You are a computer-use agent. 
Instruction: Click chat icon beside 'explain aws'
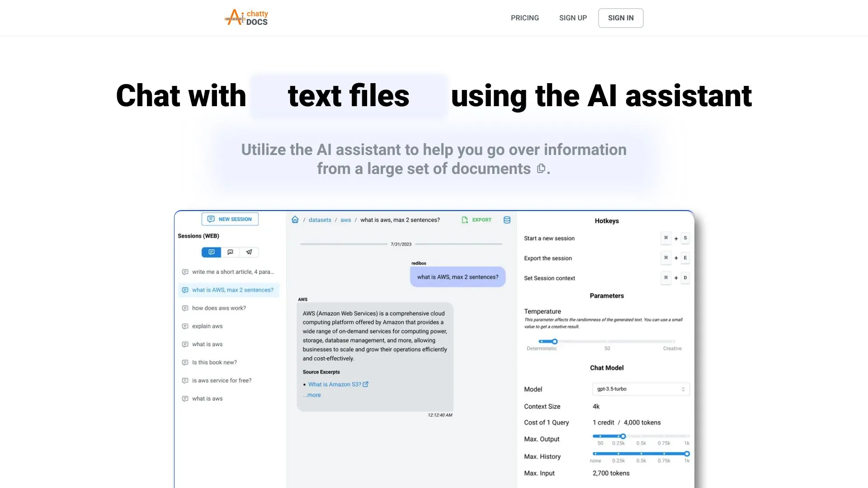coord(185,326)
